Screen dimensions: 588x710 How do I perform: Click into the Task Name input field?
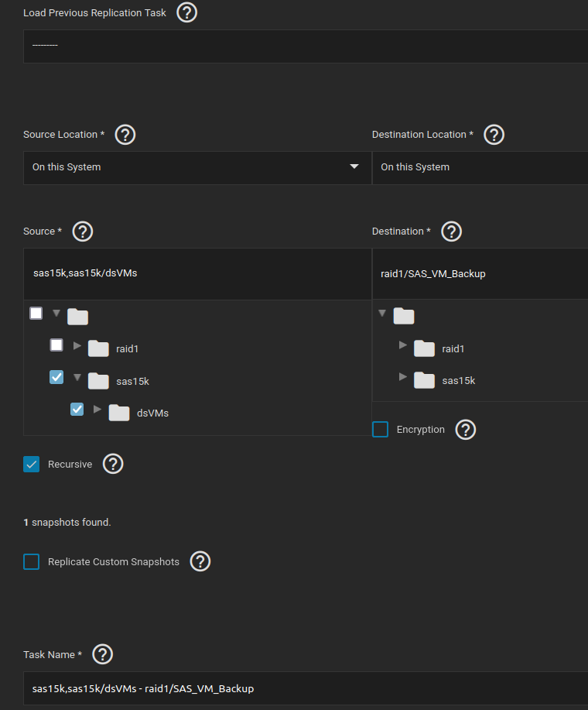pyautogui.click(x=302, y=688)
